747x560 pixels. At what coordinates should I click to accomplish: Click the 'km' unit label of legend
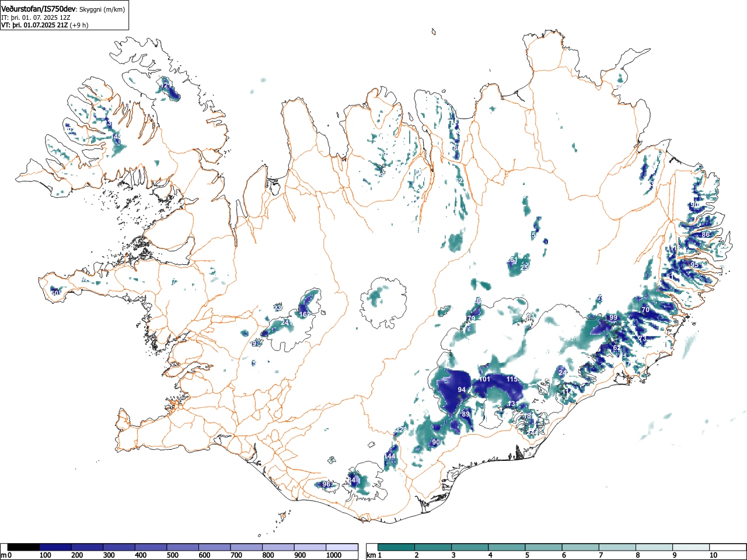tap(371, 555)
